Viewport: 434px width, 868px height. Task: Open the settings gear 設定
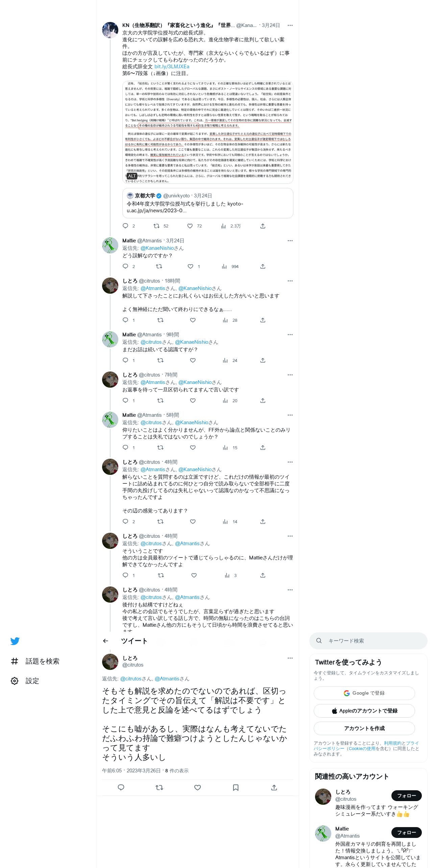[25, 681]
